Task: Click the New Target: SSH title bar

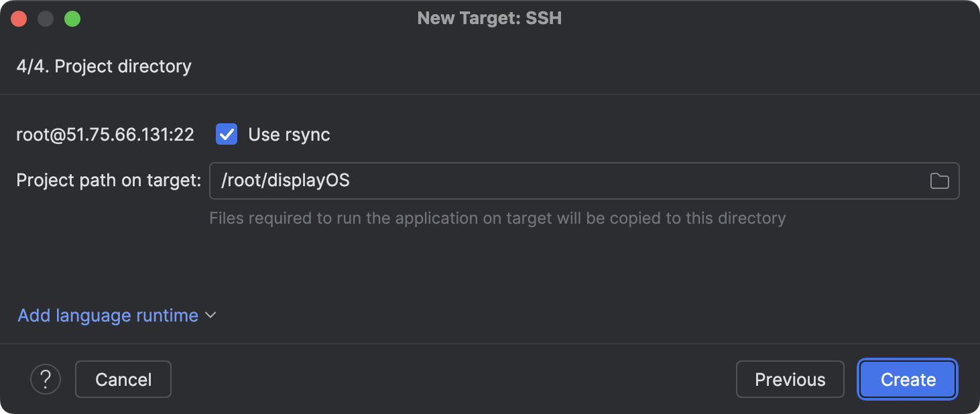Action: (489, 18)
